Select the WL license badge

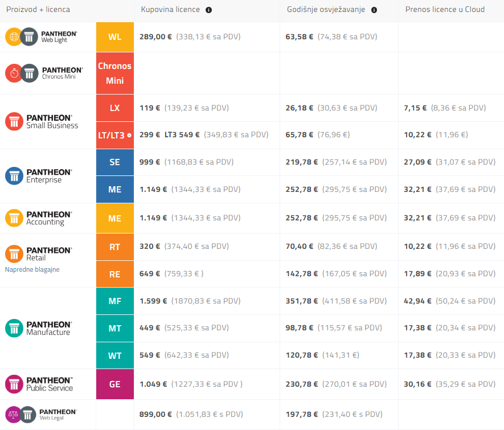[x=114, y=37]
